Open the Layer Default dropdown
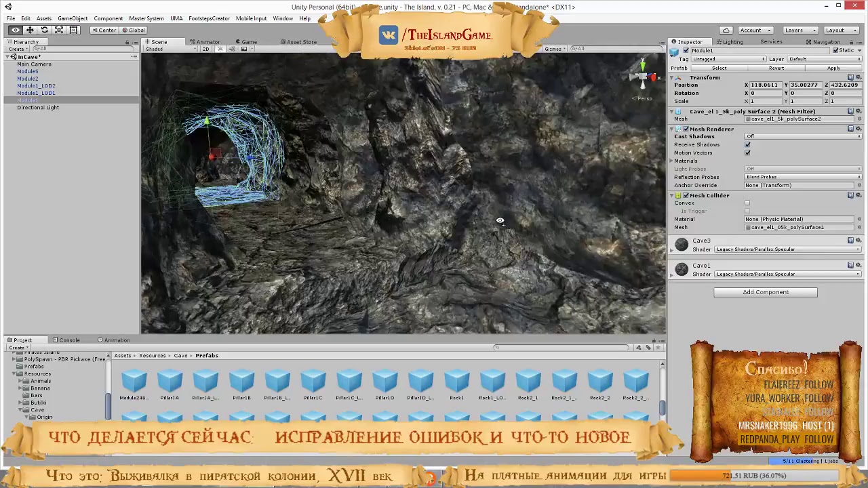Screen dimensions: 868x488 click(x=825, y=59)
